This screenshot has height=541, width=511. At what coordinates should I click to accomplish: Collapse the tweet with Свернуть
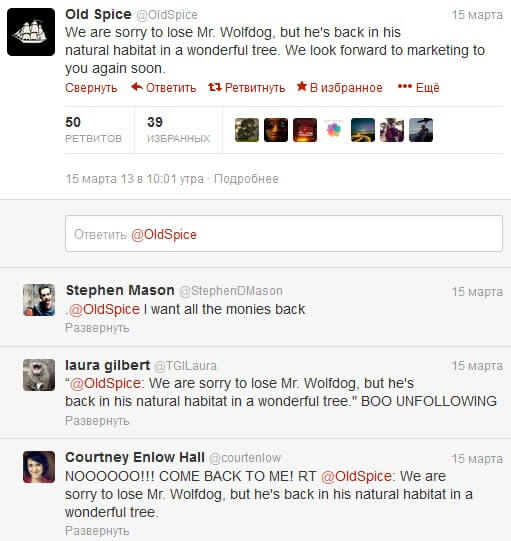[91, 88]
